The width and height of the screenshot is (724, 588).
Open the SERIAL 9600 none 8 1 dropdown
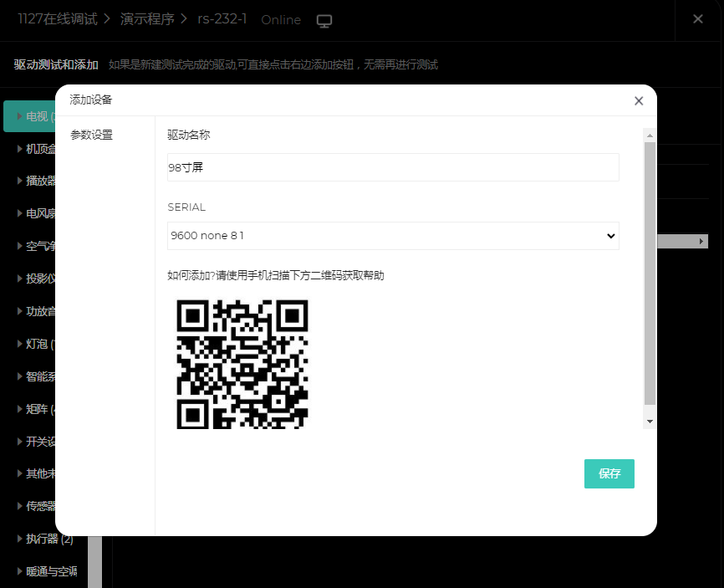click(x=393, y=236)
